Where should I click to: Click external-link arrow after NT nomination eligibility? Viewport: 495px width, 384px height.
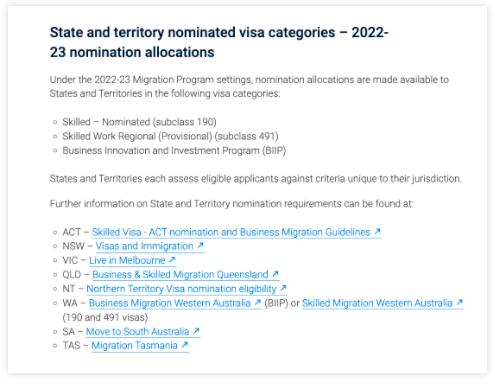[283, 288]
